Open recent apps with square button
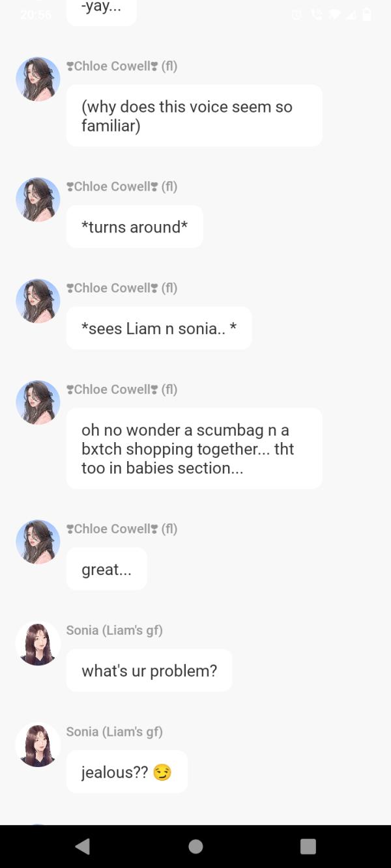 pos(308,846)
